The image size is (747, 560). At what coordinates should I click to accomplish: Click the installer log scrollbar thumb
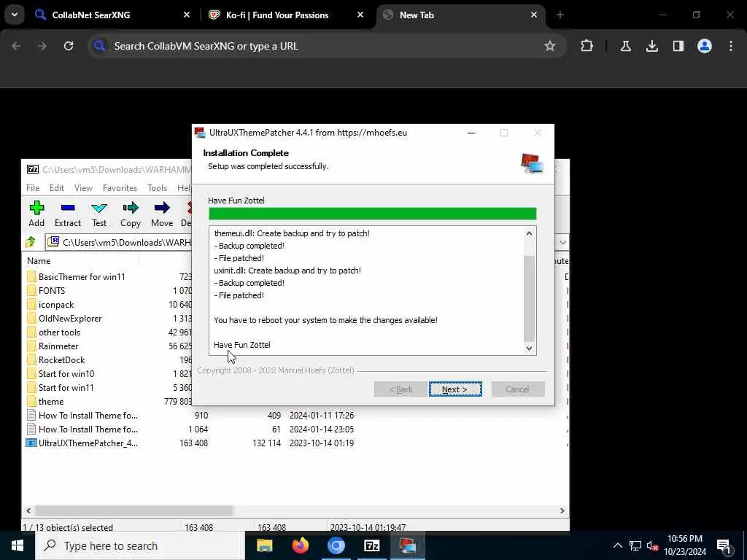pos(529,298)
